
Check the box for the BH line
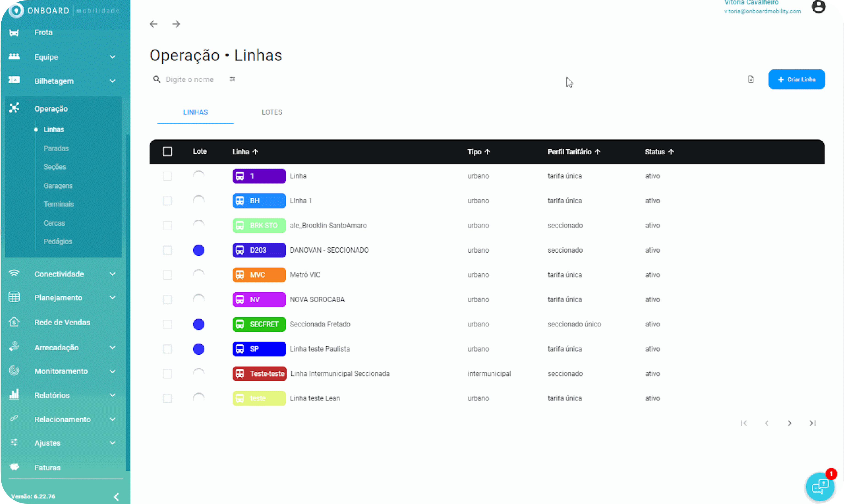point(167,201)
